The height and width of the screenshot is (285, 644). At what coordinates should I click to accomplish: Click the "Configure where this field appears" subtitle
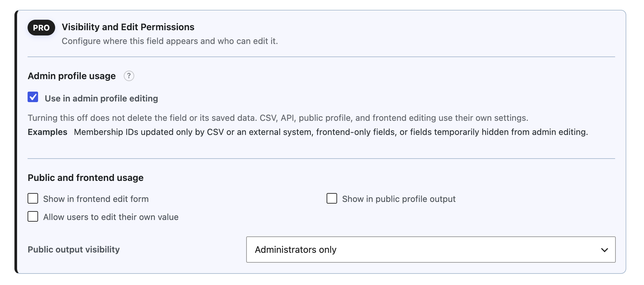170,41
